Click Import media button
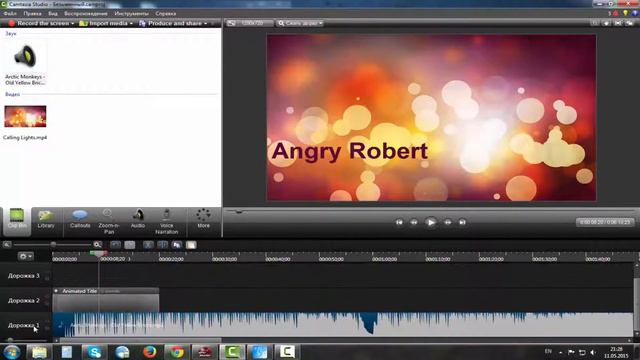The width and height of the screenshot is (640, 360). pyautogui.click(x=104, y=23)
